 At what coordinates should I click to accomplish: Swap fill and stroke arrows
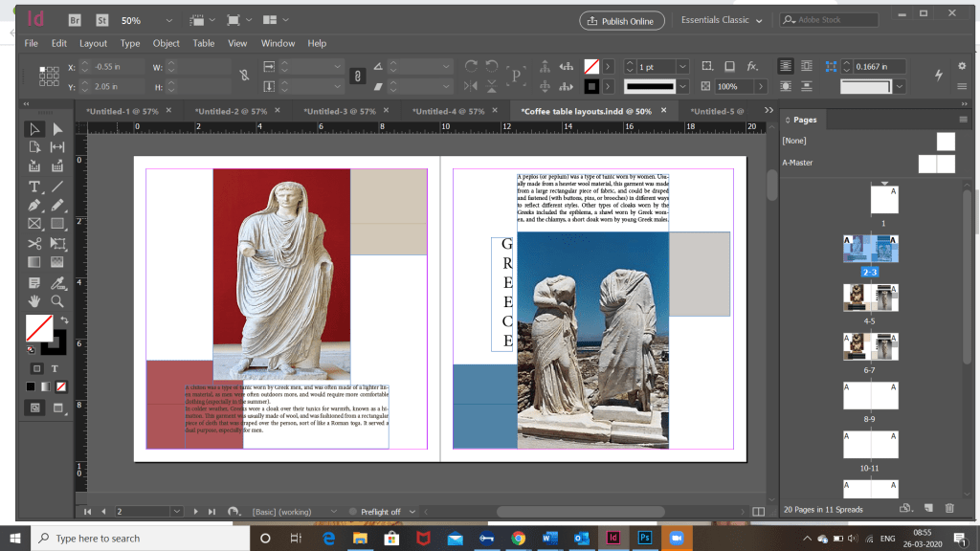[63, 320]
